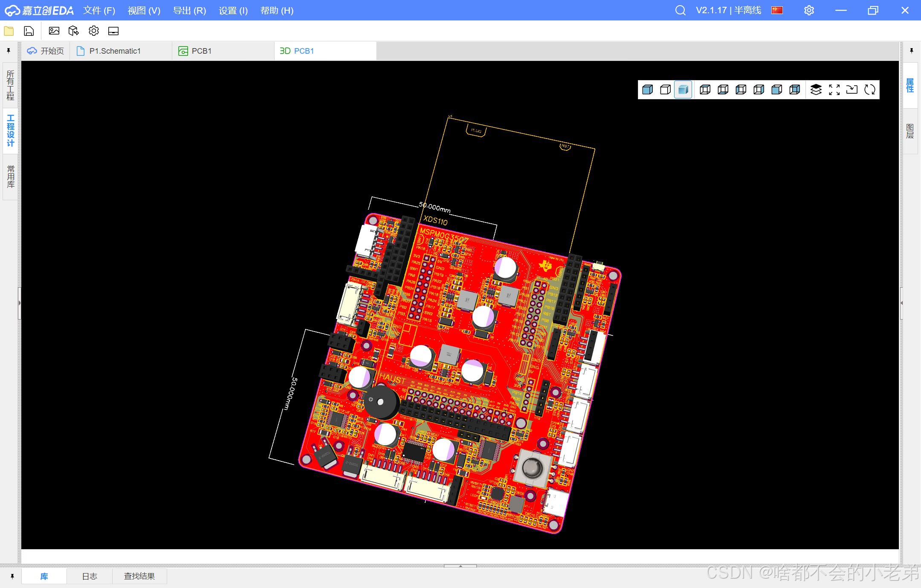Expand the right panel collapse handle
Screen dimensions: 921x588
coord(901,303)
